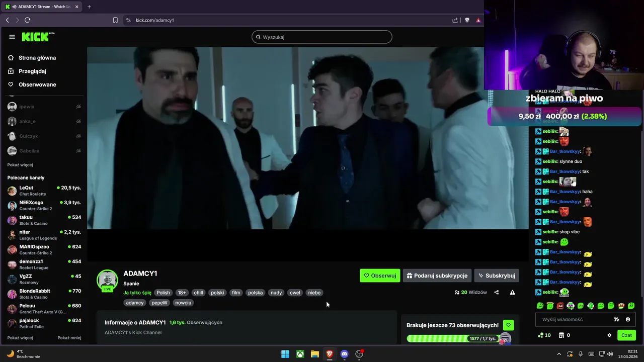Open the 7TV emote menu in chat input

tap(616, 319)
